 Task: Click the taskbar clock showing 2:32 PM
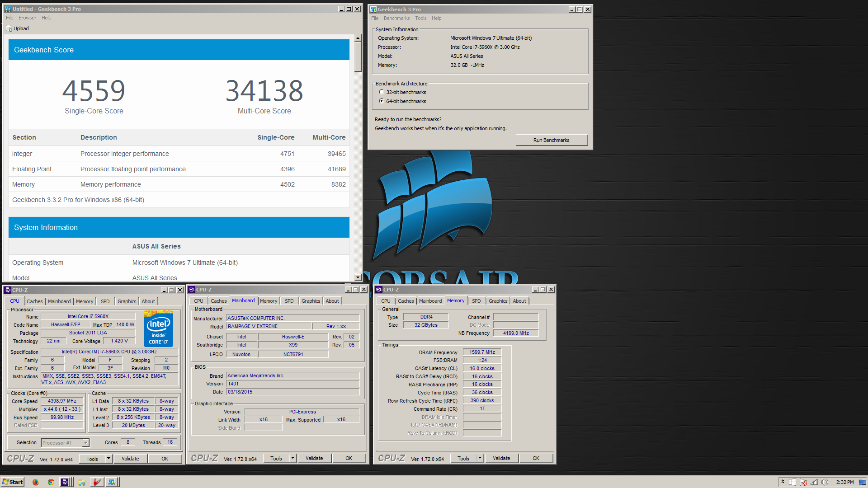tap(844, 482)
